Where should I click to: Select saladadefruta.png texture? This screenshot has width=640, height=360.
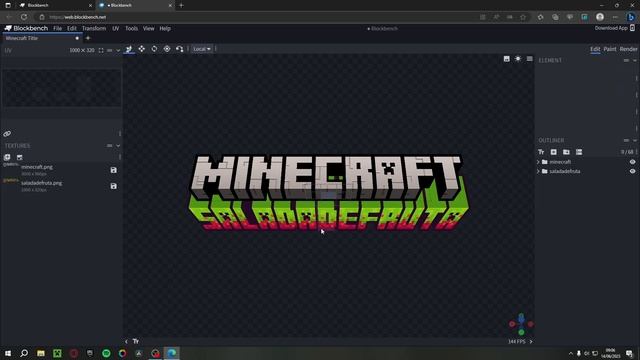click(x=62, y=186)
